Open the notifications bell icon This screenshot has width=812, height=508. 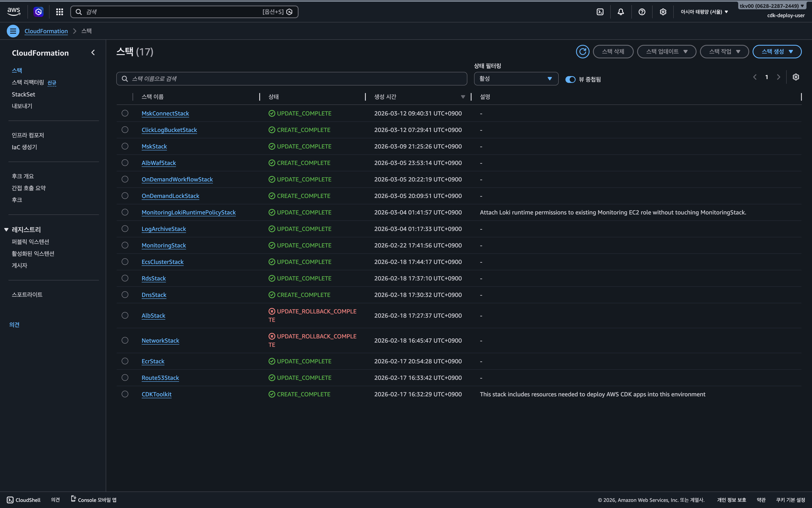pos(620,12)
